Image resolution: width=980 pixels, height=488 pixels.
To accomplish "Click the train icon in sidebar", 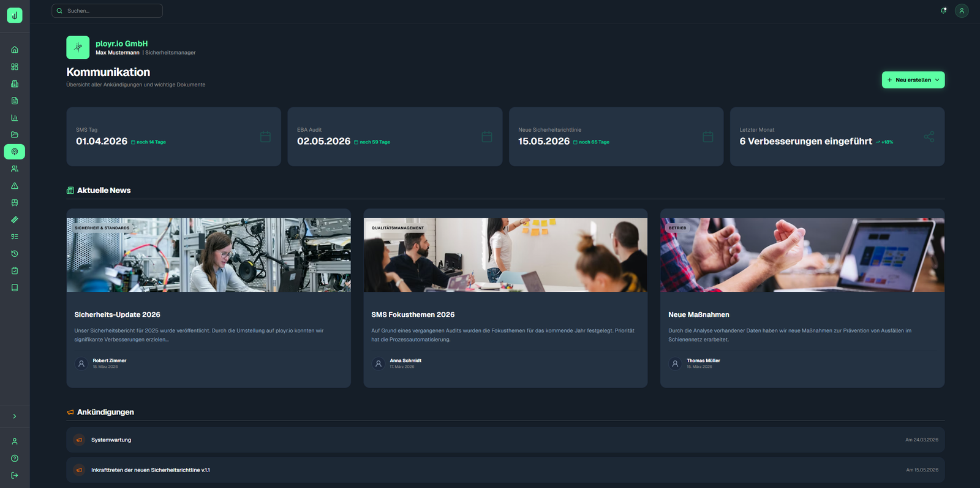I will 15,203.
